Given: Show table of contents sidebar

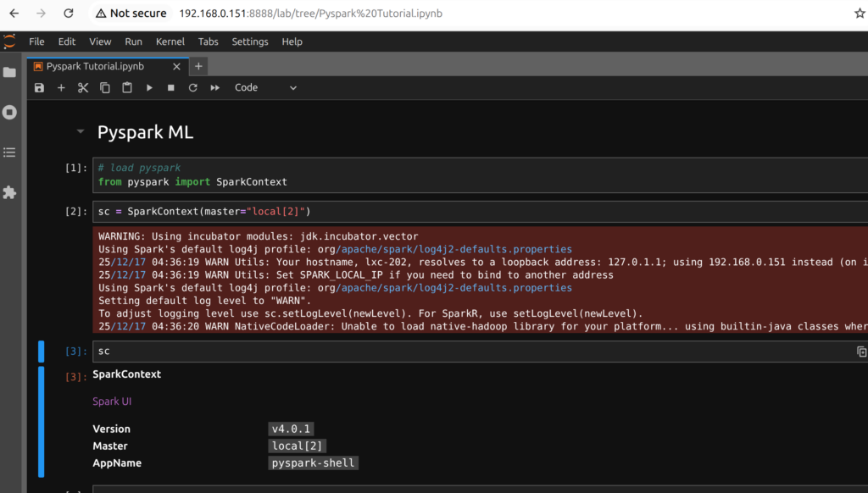Looking at the screenshot, I should coord(10,152).
